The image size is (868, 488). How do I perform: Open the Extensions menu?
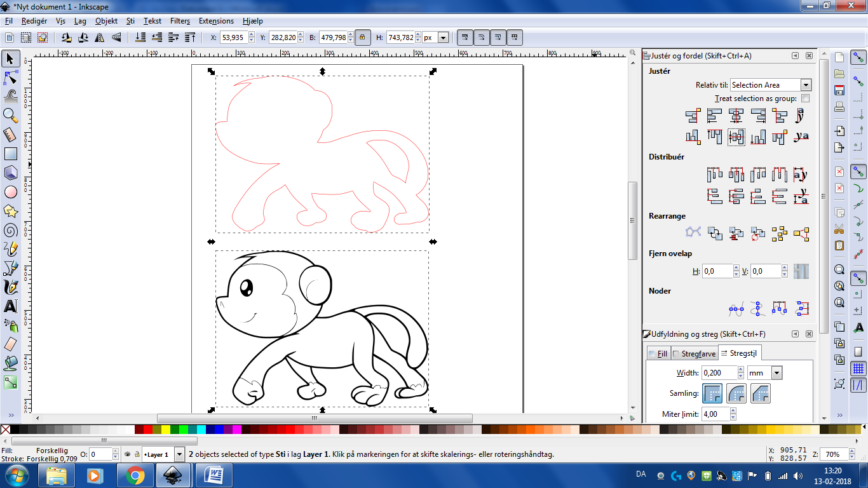[216, 21]
